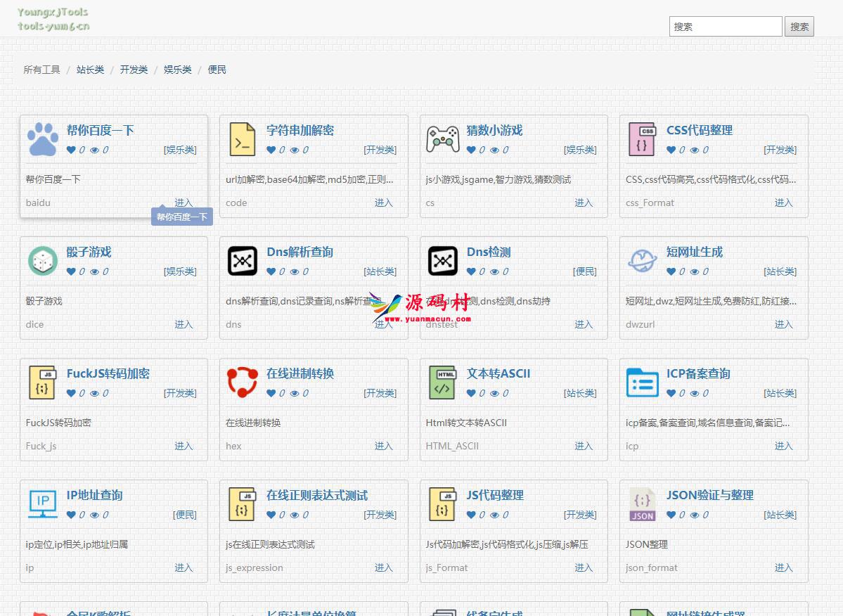
Task: Click the red circular icon for 在线进制转换
Action: pyautogui.click(x=243, y=383)
